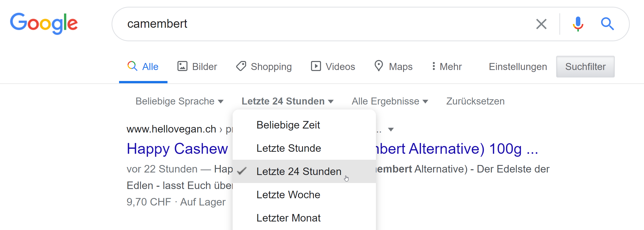Clear the search query with the X icon
The height and width of the screenshot is (230, 644).
coord(541,24)
